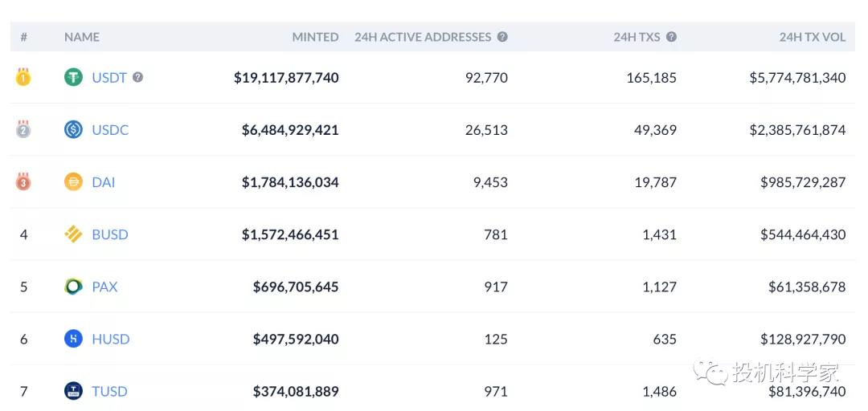
Task: Click the TUSD coin icon
Action: tap(73, 391)
